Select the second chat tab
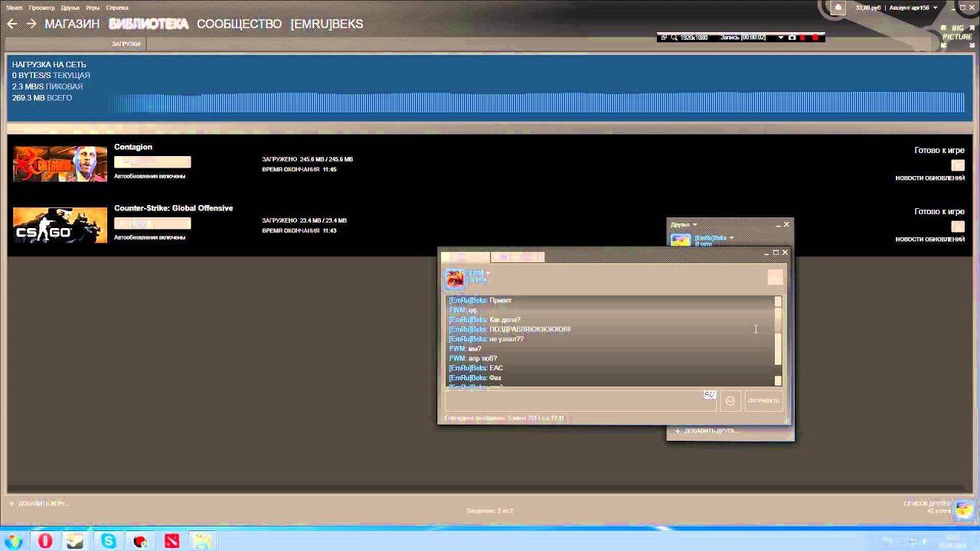The image size is (980, 551). tap(518, 257)
